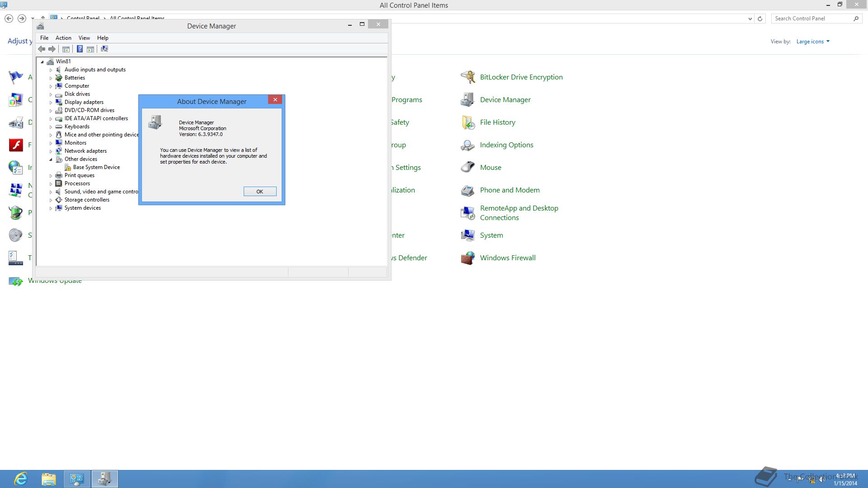Open Indexing Options in Control Panel
868x488 pixels.
[507, 145]
